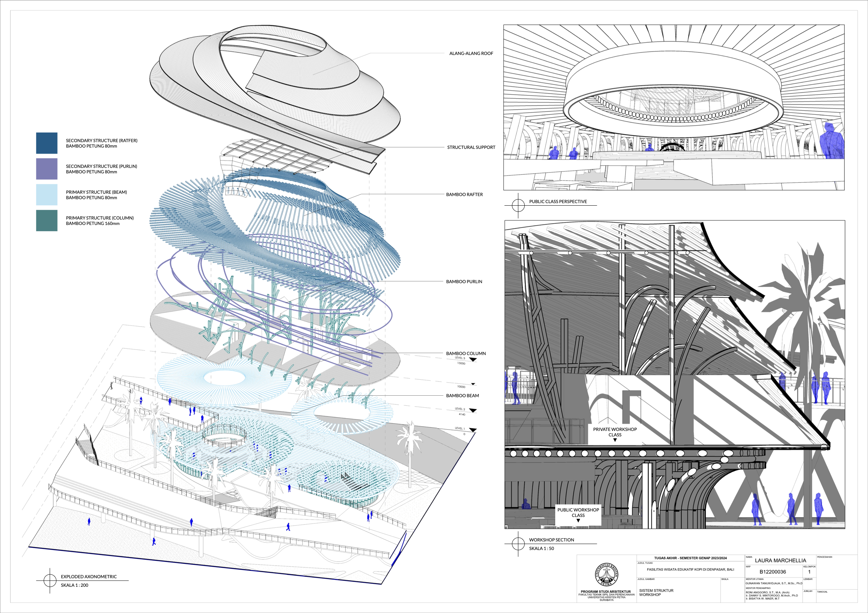Click arrow below Private Workshop Class label
This screenshot has width=868, height=613.
coord(615,440)
